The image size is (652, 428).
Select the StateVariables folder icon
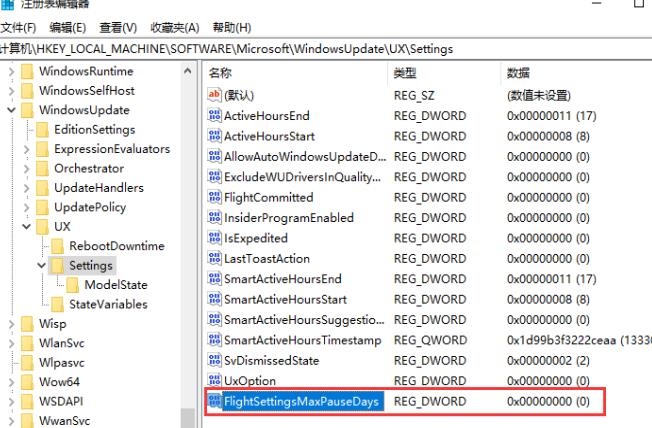click(57, 304)
